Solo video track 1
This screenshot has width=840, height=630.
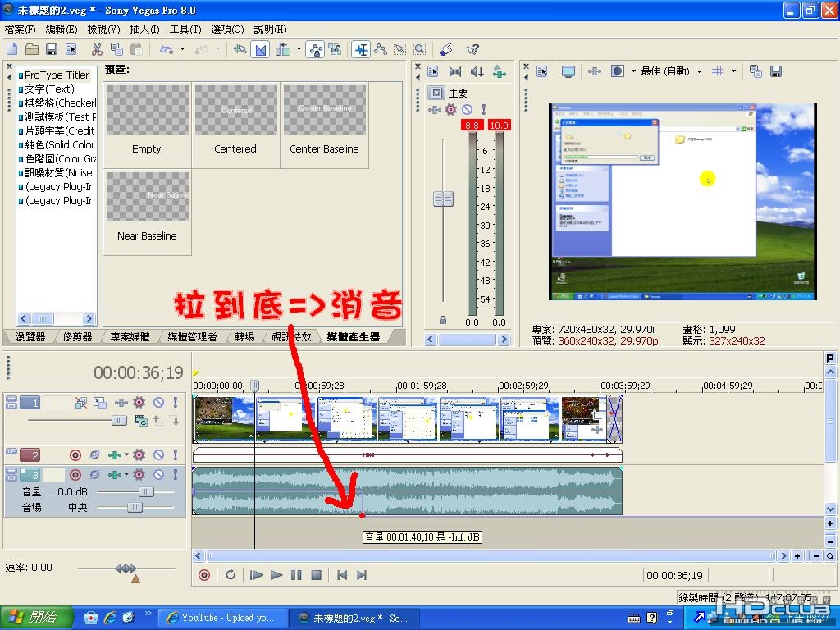coord(175,403)
